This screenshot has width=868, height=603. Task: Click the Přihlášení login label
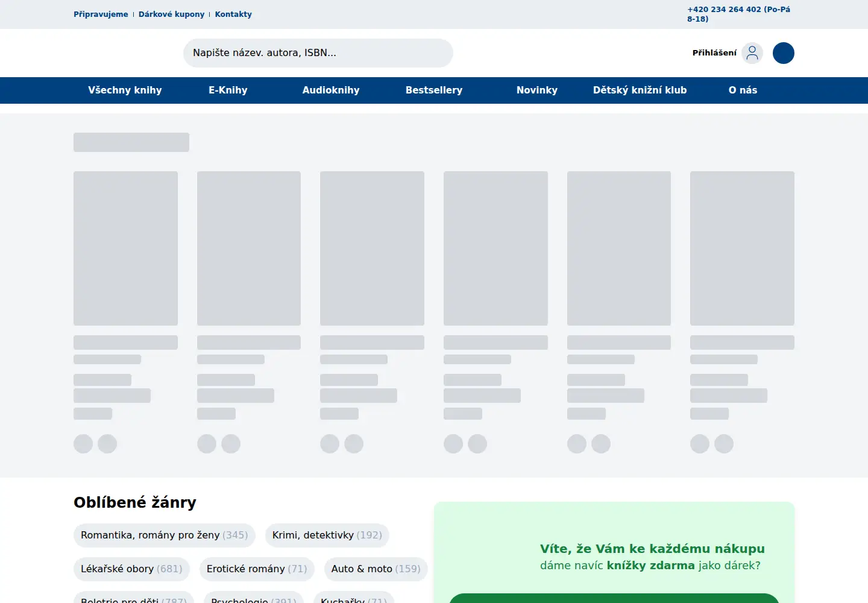click(x=714, y=53)
